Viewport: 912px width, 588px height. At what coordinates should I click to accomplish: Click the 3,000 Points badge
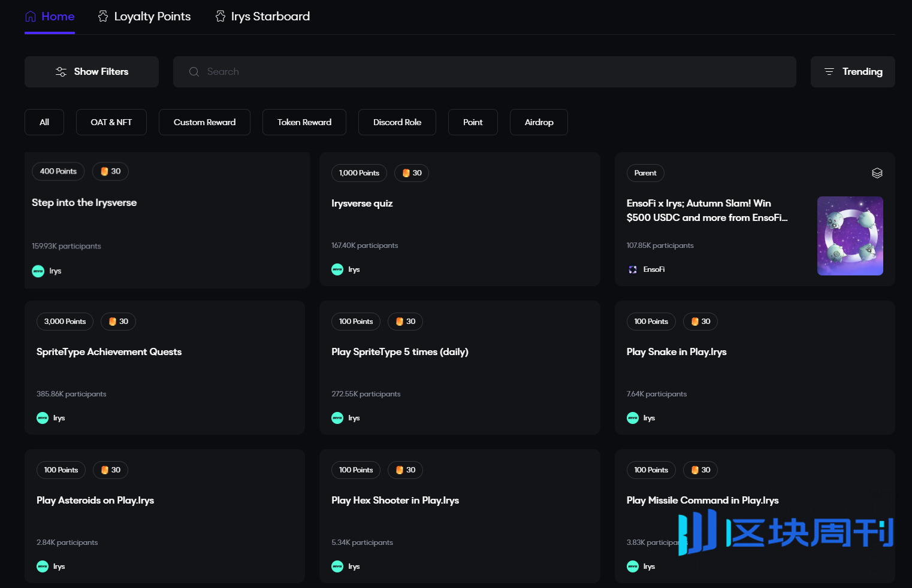(65, 322)
